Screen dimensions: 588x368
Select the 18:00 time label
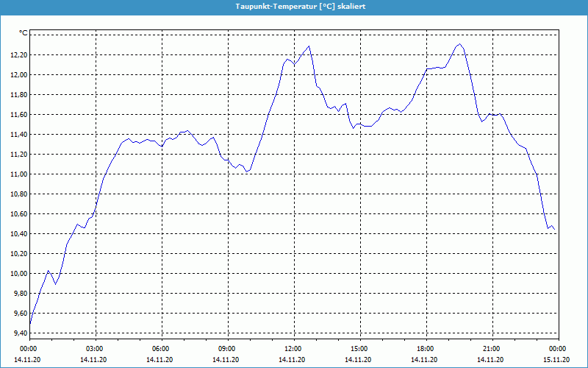[425, 348]
